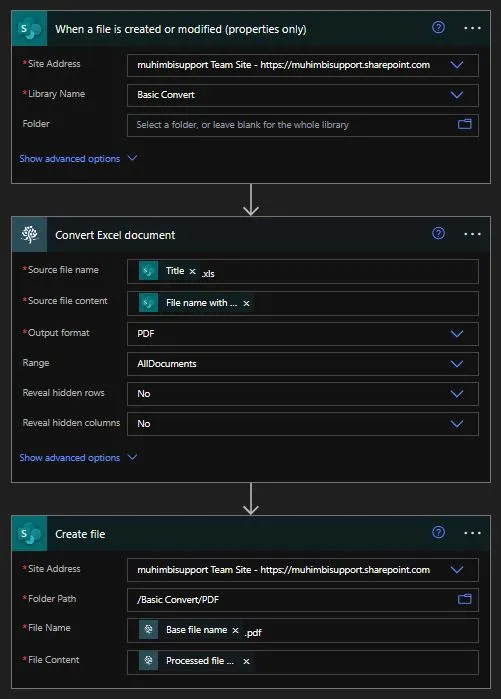Expand Reveal hidden columns dropdown
Image resolution: width=501 pixels, height=699 pixels.
(457, 424)
